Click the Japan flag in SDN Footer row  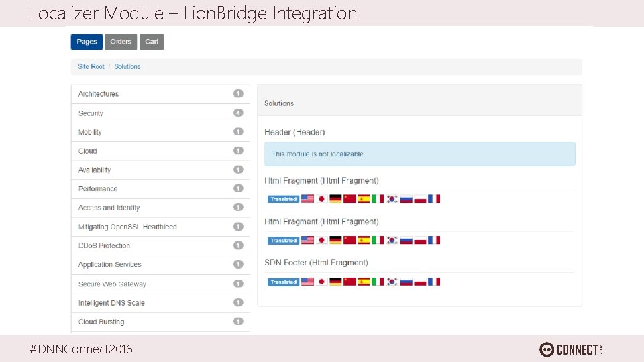coord(321,282)
